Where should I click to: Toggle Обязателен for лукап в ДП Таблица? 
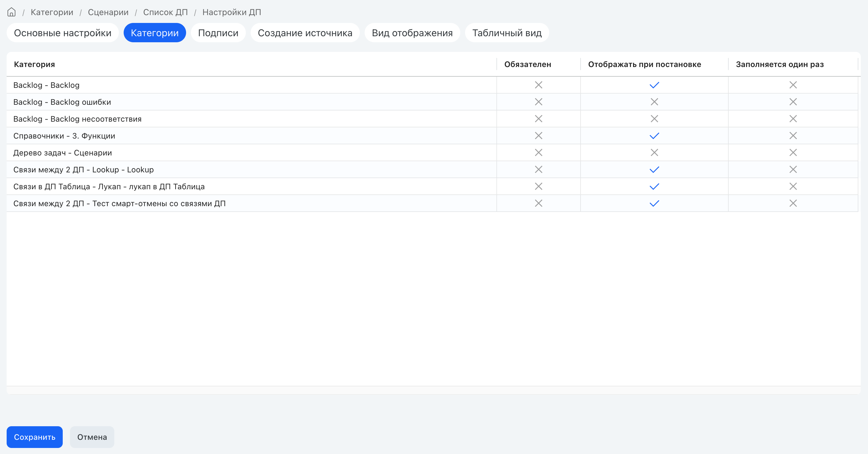tap(538, 186)
